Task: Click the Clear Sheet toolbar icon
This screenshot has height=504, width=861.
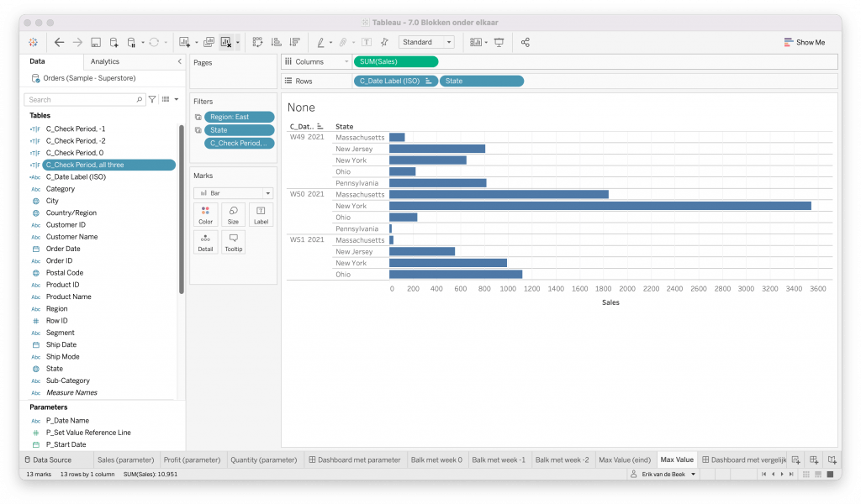Action: tap(225, 42)
